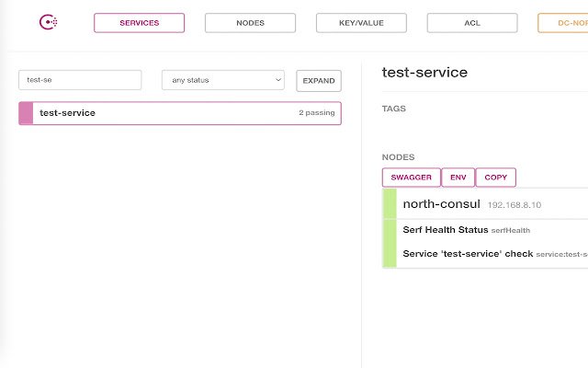The height and width of the screenshot is (368, 588).
Task: Click the Consul logo icon
Action: pos(49,22)
